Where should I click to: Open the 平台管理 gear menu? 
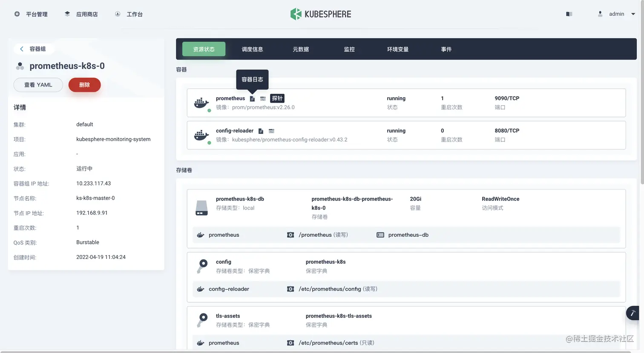point(31,14)
